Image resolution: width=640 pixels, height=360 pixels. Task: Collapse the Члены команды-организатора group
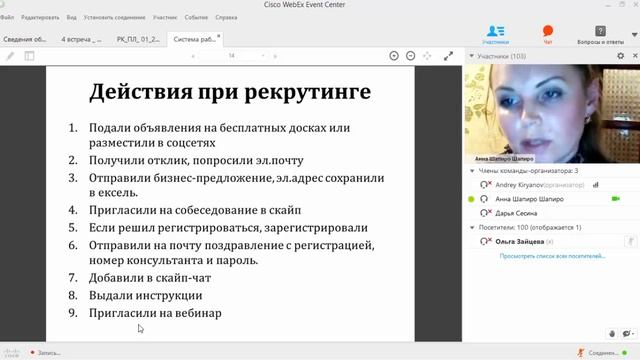point(472,171)
